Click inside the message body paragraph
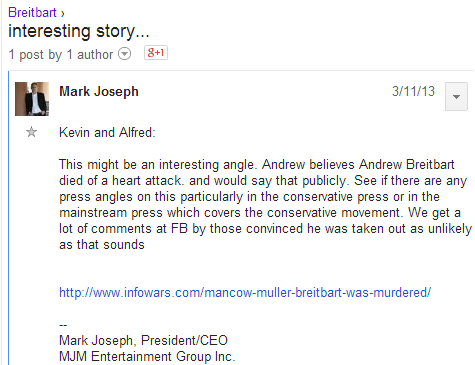The image size is (475, 365). (x=265, y=204)
